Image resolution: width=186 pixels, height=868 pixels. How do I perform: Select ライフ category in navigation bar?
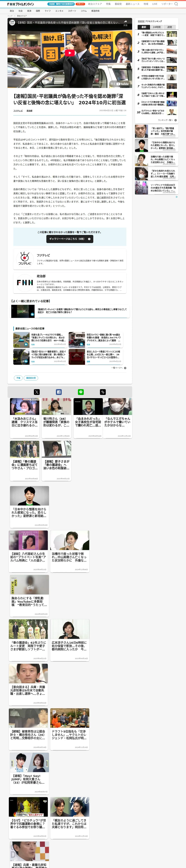pos(48,11)
